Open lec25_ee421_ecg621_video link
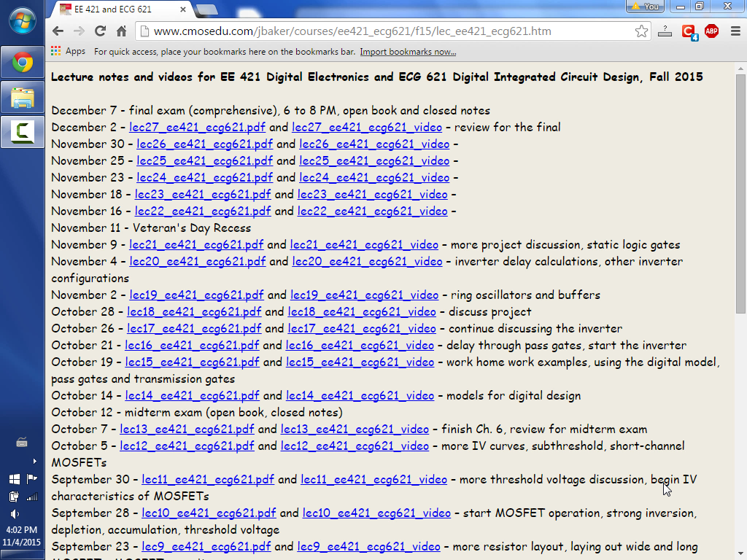The width and height of the screenshot is (747, 560). [374, 160]
